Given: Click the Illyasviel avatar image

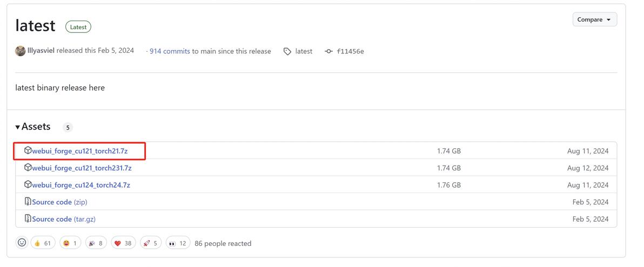Looking at the screenshot, I should pyautogui.click(x=21, y=51).
